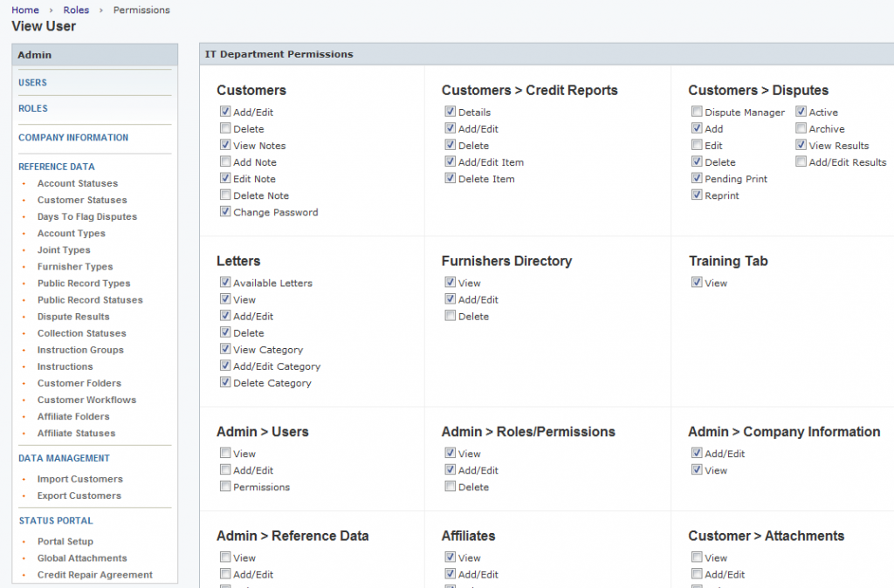Open USERS in the Admin sidebar
This screenshot has width=894, height=588.
coord(33,83)
